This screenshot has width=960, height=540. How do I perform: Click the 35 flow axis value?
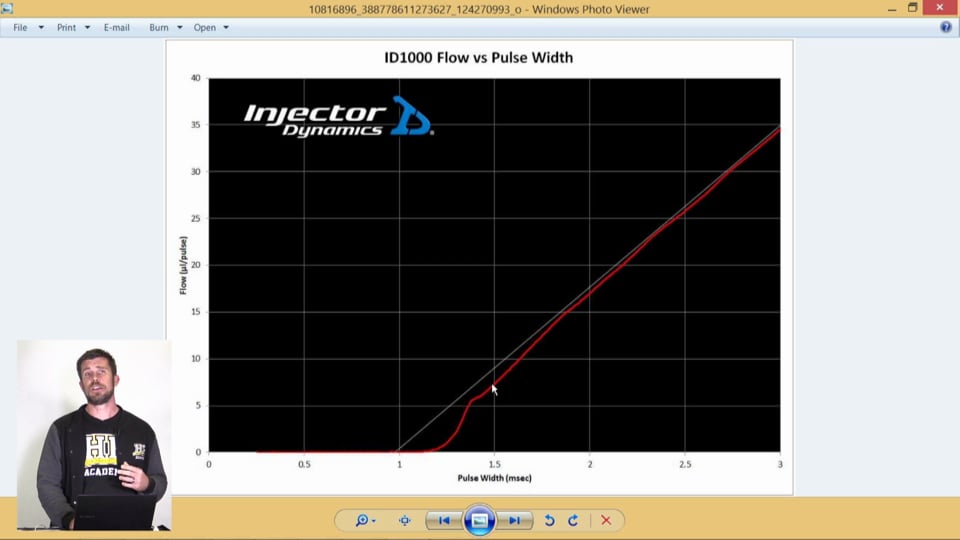(196, 125)
